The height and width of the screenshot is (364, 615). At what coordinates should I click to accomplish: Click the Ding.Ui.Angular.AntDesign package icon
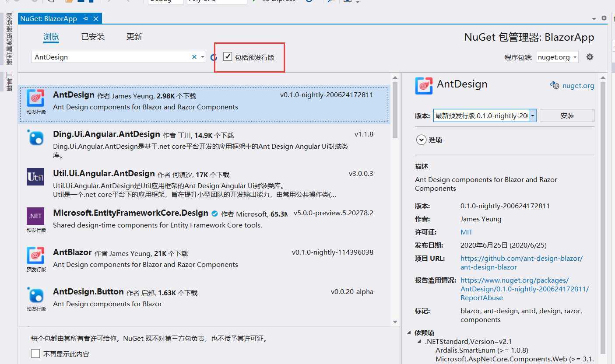tap(35, 137)
